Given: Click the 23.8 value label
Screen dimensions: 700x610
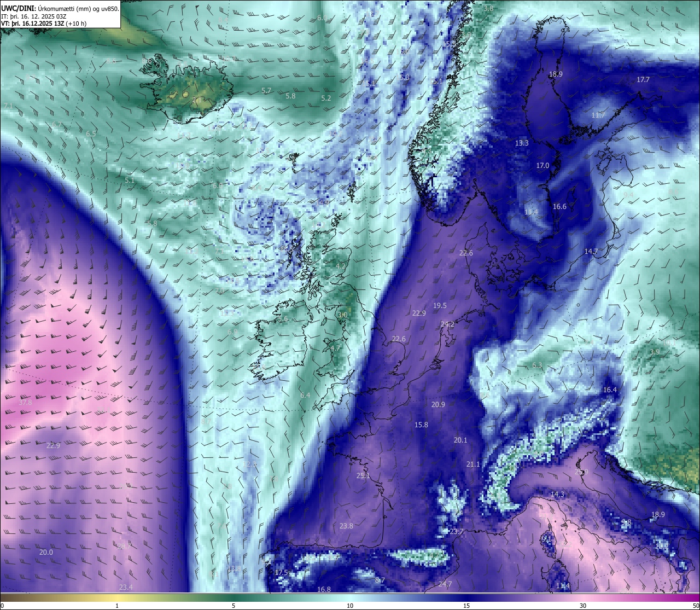Looking at the screenshot, I should [x=346, y=526].
